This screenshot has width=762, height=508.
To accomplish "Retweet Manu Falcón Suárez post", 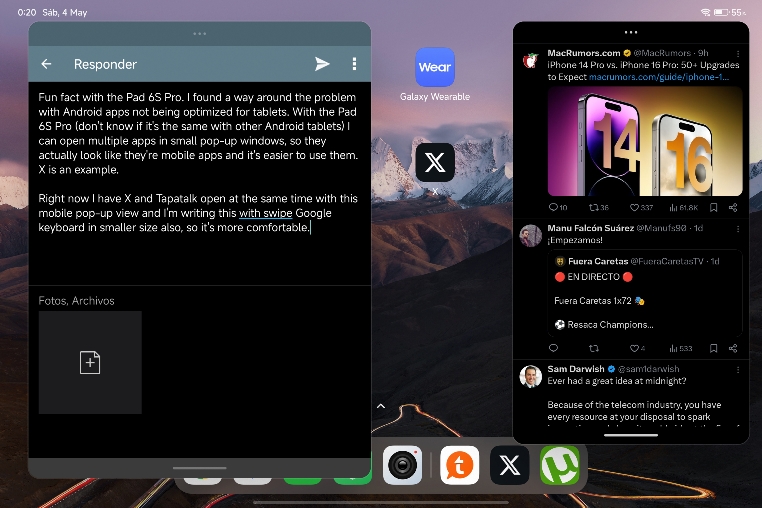I will click(x=594, y=348).
